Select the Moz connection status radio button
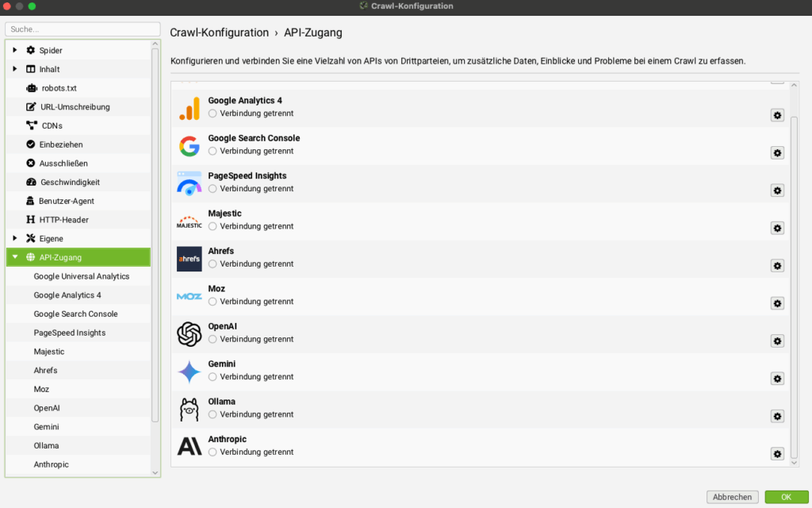 click(213, 302)
